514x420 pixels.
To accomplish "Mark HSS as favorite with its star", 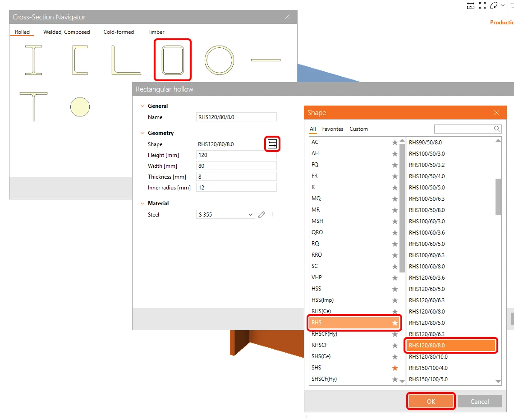I will (x=395, y=289).
